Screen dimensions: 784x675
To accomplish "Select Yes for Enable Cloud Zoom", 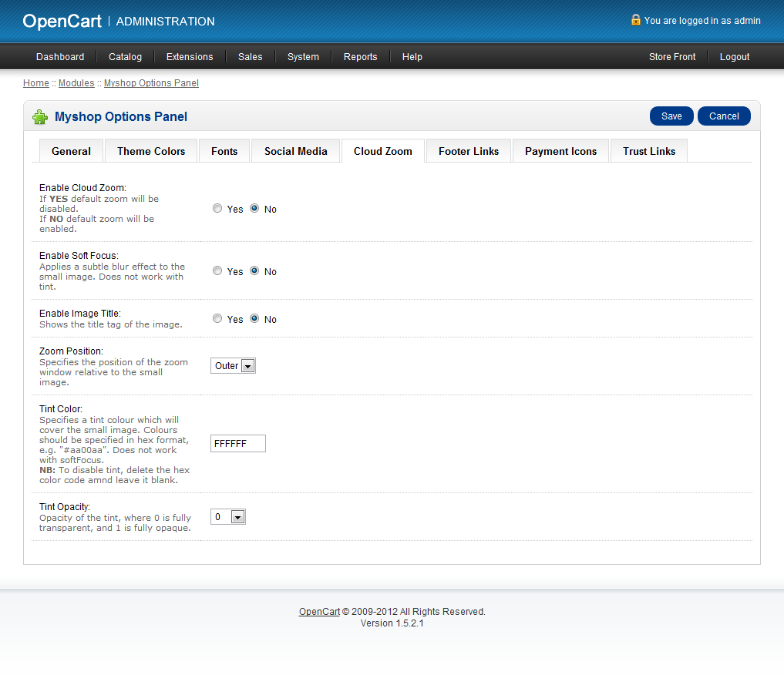I will 217,208.
